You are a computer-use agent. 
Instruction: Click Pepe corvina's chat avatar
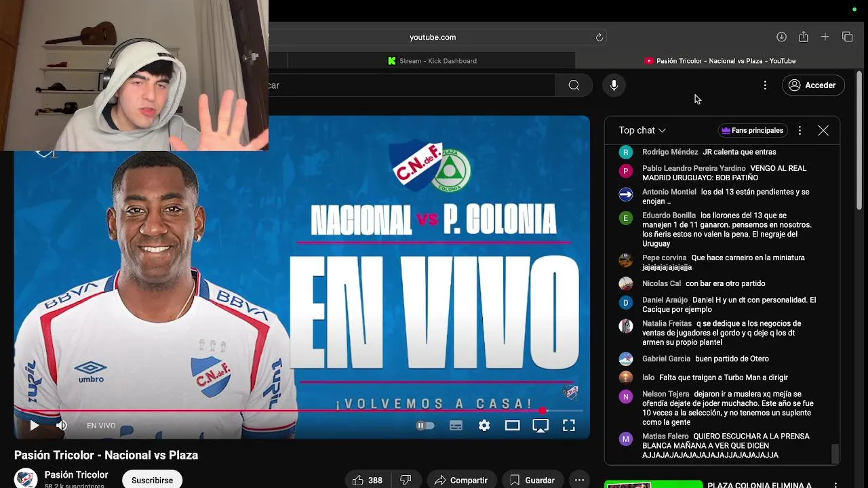click(626, 260)
